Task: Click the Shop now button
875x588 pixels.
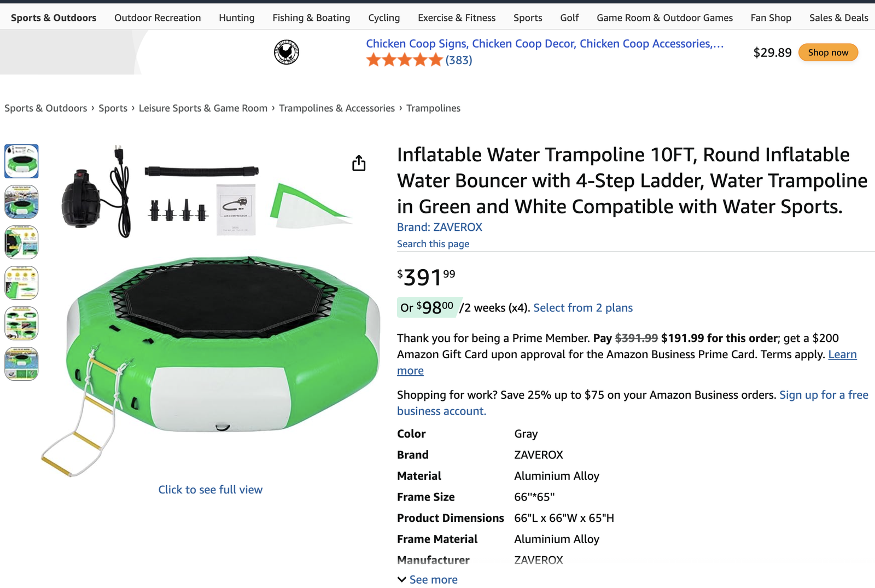Action: tap(827, 52)
